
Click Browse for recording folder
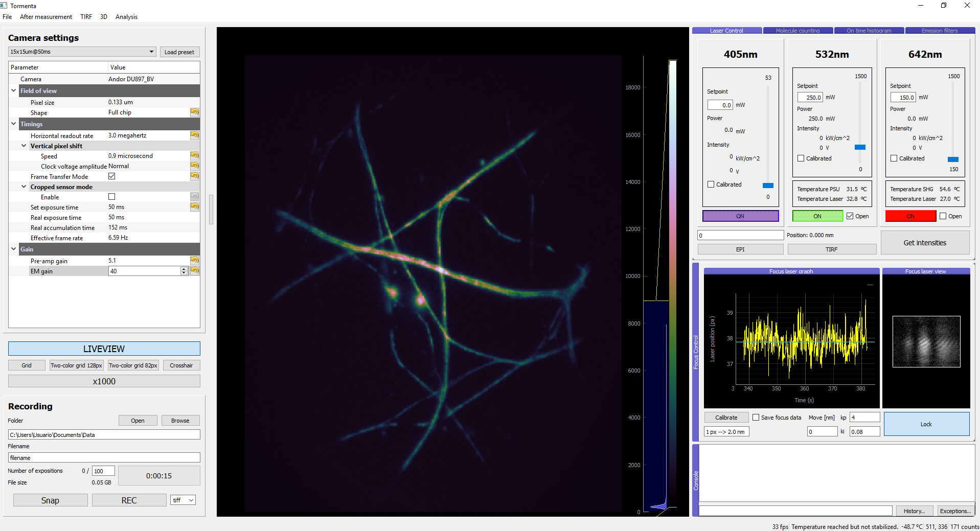(x=180, y=421)
